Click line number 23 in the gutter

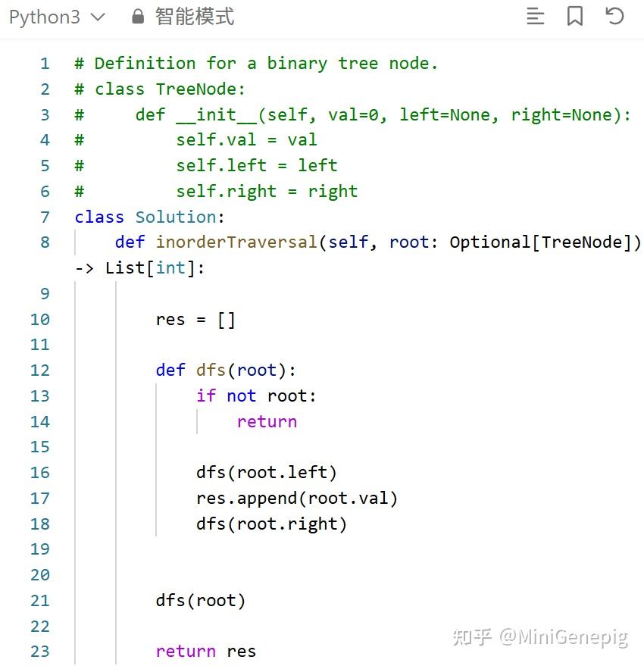39,651
